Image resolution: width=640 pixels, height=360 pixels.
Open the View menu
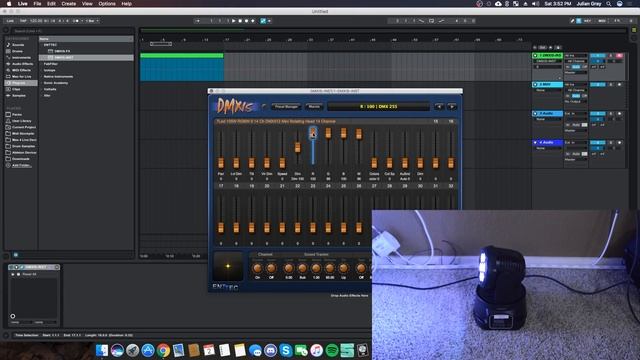87,4
